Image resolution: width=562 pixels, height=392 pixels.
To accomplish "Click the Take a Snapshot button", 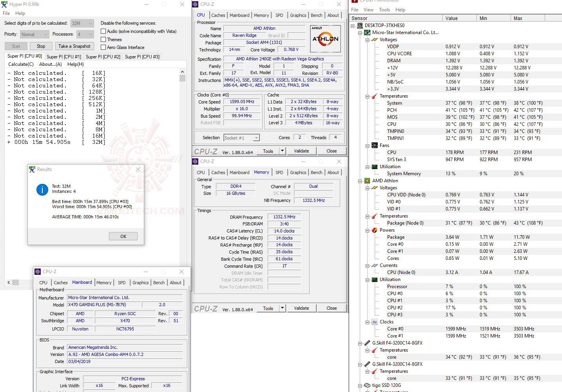I will pos(74,46).
